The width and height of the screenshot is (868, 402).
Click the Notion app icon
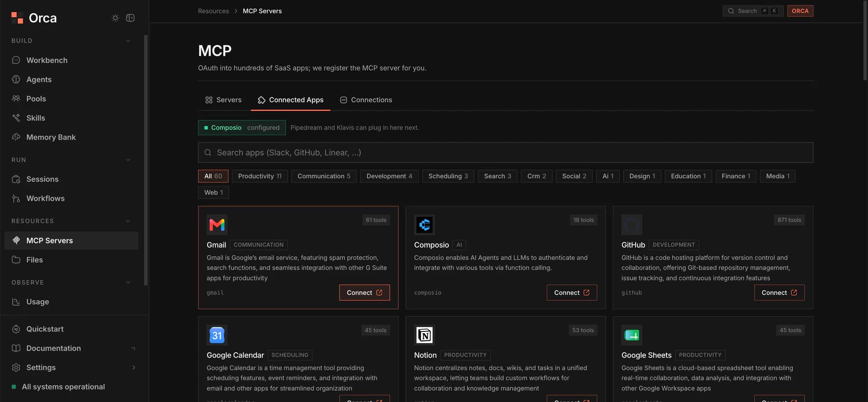425,335
